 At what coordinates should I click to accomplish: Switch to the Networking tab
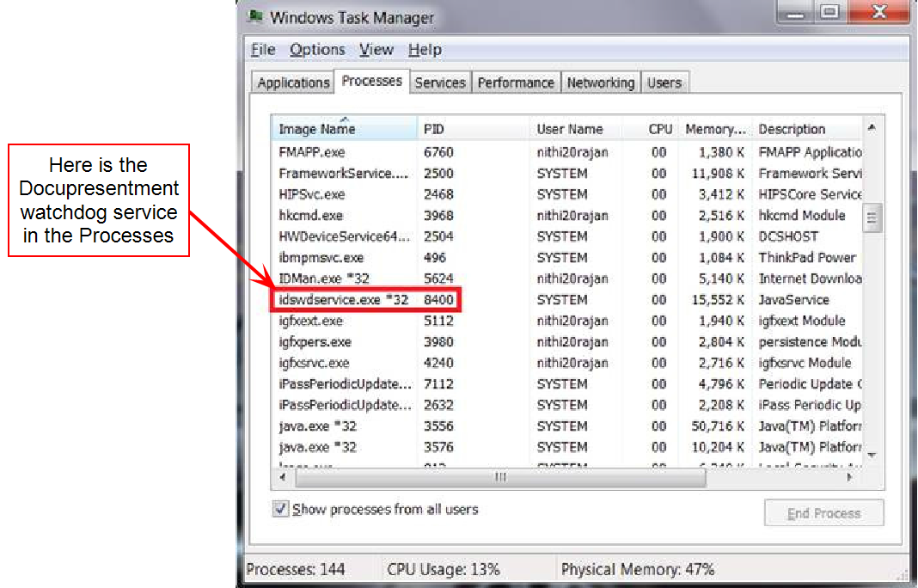601,82
